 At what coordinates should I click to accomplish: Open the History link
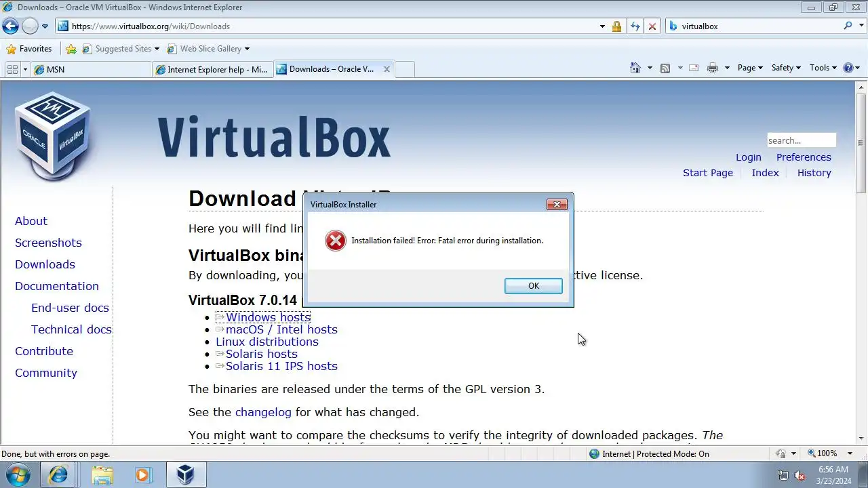coord(814,173)
